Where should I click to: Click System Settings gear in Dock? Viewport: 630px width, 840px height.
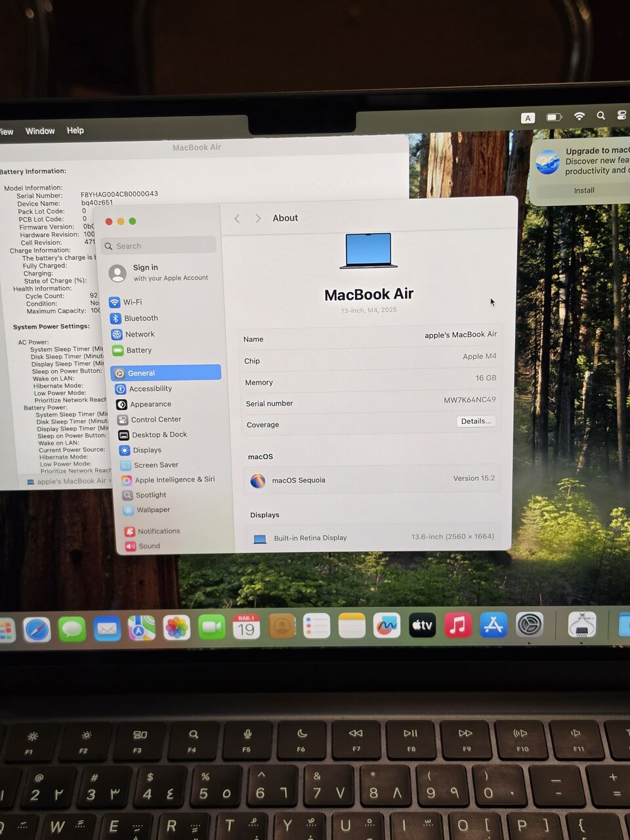pyautogui.click(x=530, y=624)
